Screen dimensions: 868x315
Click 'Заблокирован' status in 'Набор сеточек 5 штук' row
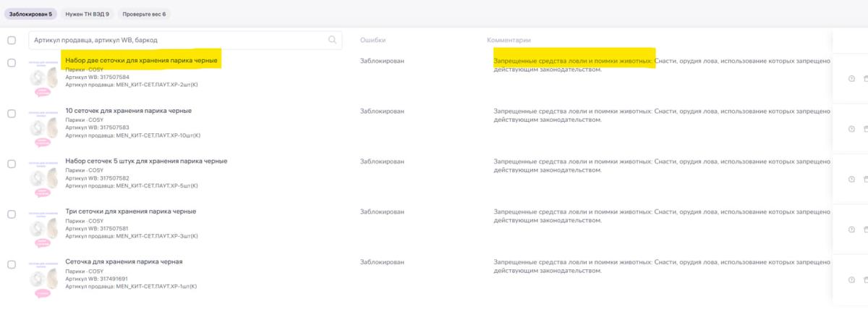pos(382,161)
